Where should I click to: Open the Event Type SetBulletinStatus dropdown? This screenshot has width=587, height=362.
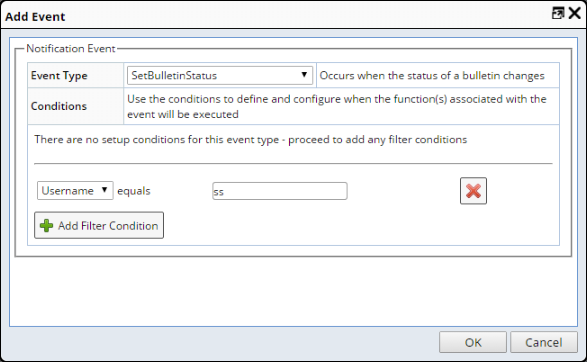click(x=220, y=75)
